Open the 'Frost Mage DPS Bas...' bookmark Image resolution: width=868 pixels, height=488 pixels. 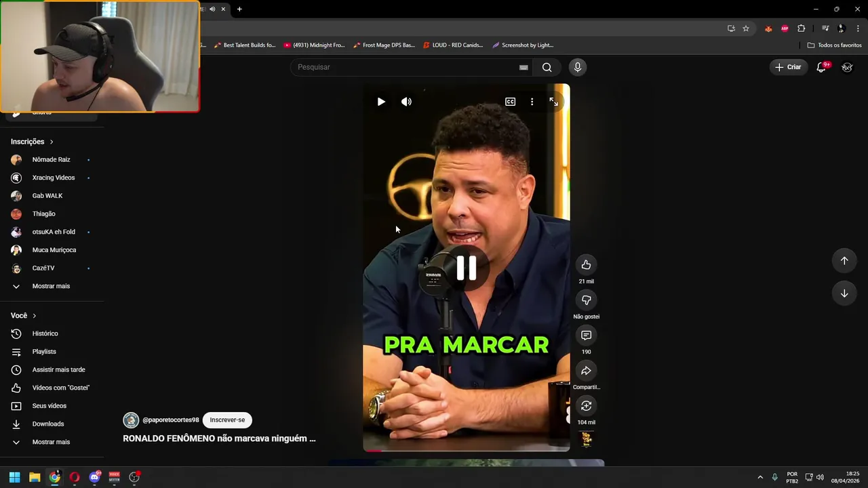(384, 45)
